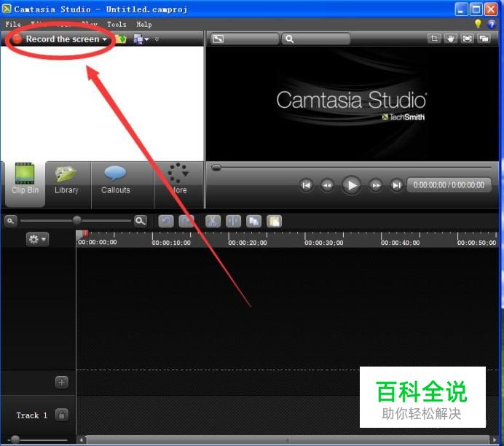Open the Tools menu
The image size is (504, 446).
(117, 24)
